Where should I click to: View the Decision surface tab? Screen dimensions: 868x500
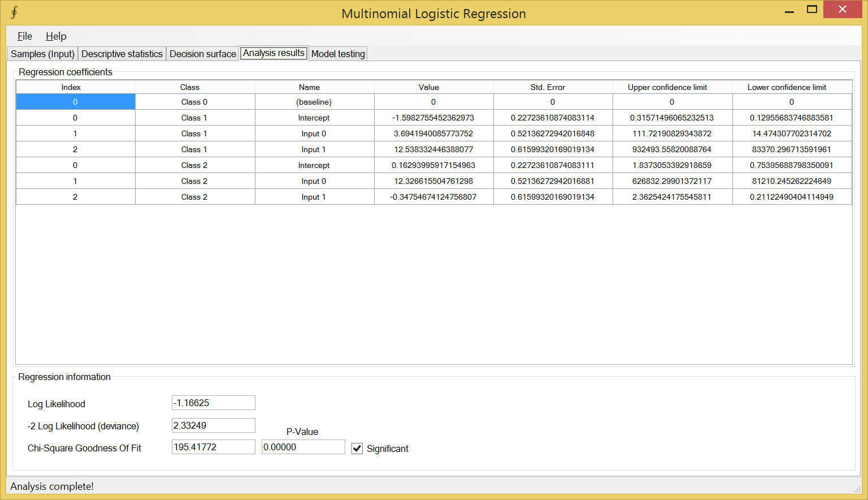202,53
